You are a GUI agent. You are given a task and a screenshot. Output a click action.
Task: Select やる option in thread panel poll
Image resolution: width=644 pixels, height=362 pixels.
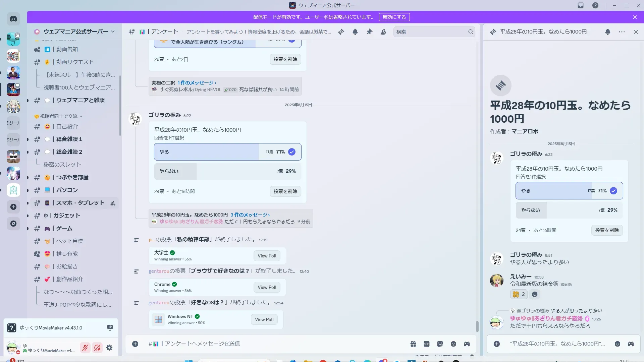coord(569,191)
